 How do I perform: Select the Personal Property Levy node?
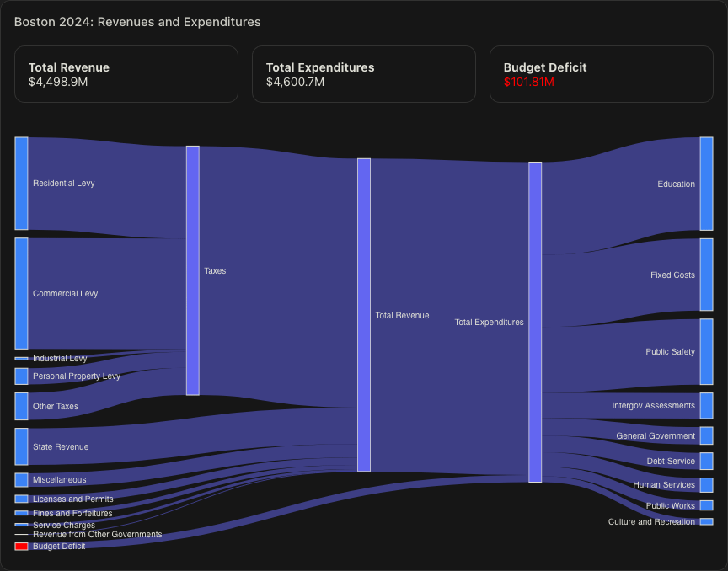pos(21,376)
